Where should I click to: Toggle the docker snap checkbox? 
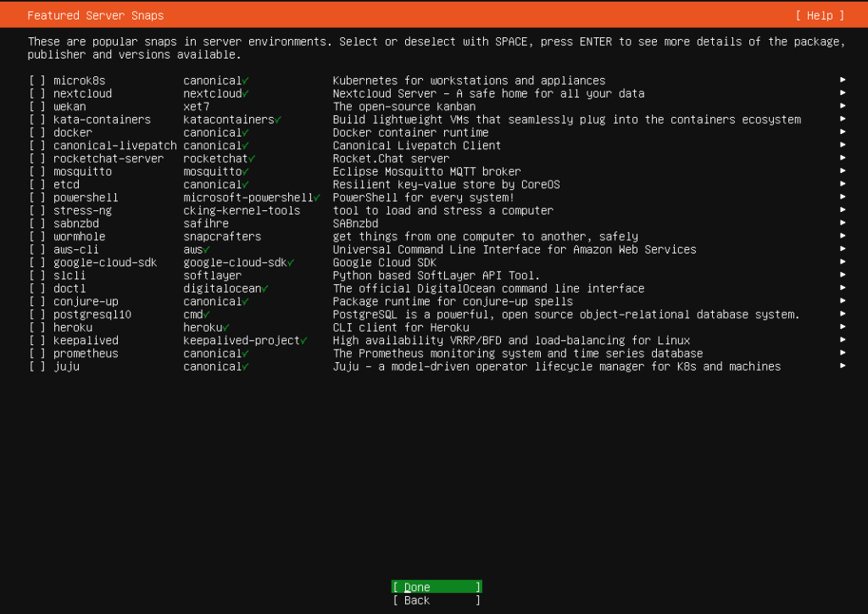37,132
